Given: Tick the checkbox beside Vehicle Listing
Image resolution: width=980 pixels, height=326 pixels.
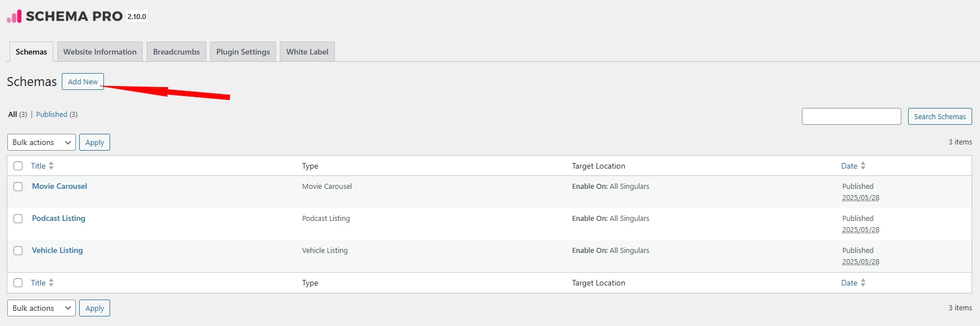Looking at the screenshot, I should [x=17, y=250].
